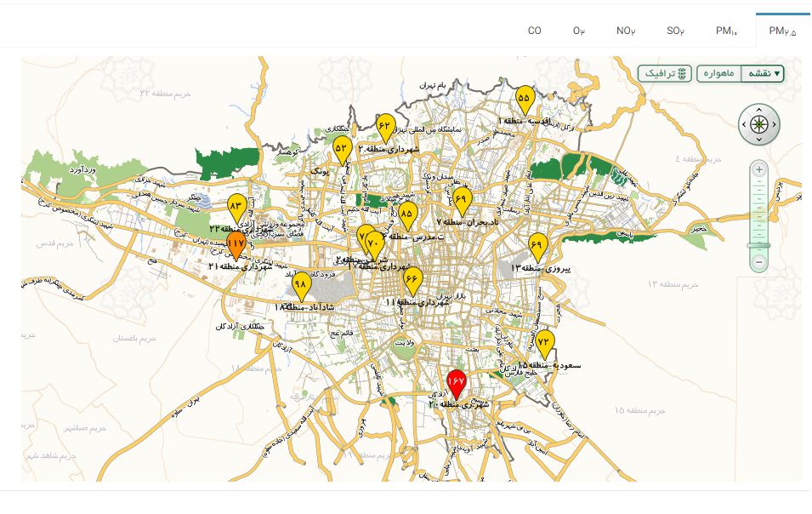Click the 69 marker for region 7
Screen dimensions: 812x514
[x=462, y=201]
